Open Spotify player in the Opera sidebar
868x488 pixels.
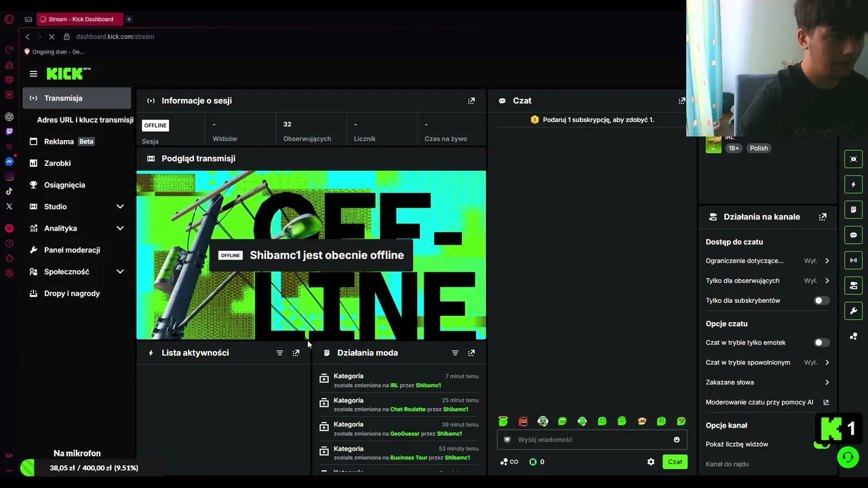[9, 228]
